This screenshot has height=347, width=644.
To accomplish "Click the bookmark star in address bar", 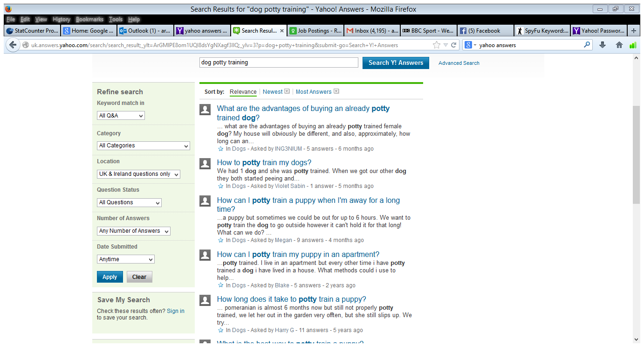I will coord(437,45).
